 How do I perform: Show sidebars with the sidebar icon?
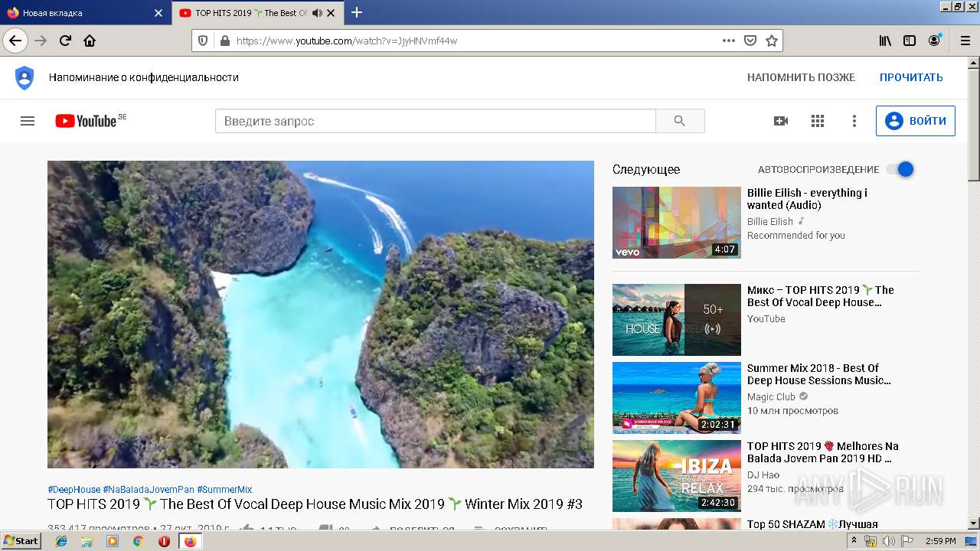910,41
